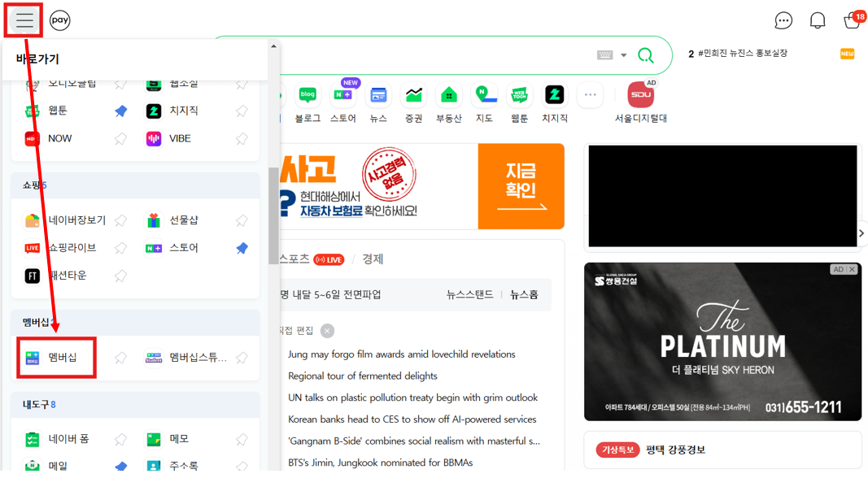This screenshot has height=478, width=868.
Task: Open 메모 in 내도구 section
Action: (x=168, y=439)
